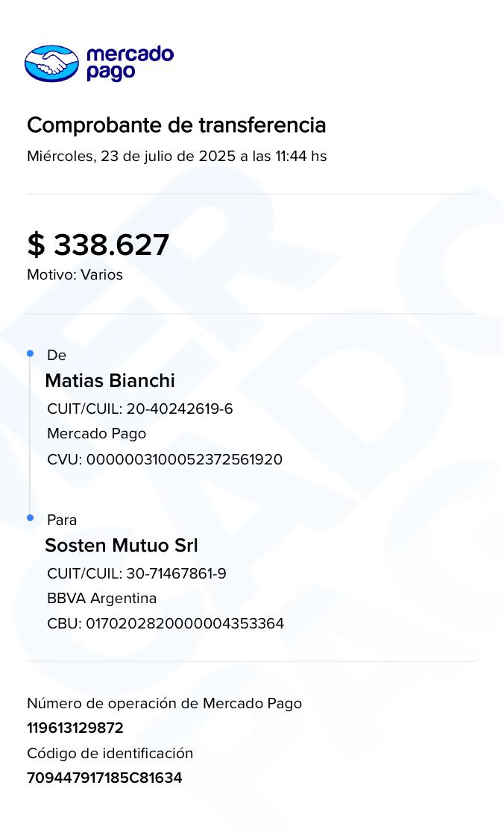Click the Motivo: Varios text
504x835 pixels.
coord(75,274)
